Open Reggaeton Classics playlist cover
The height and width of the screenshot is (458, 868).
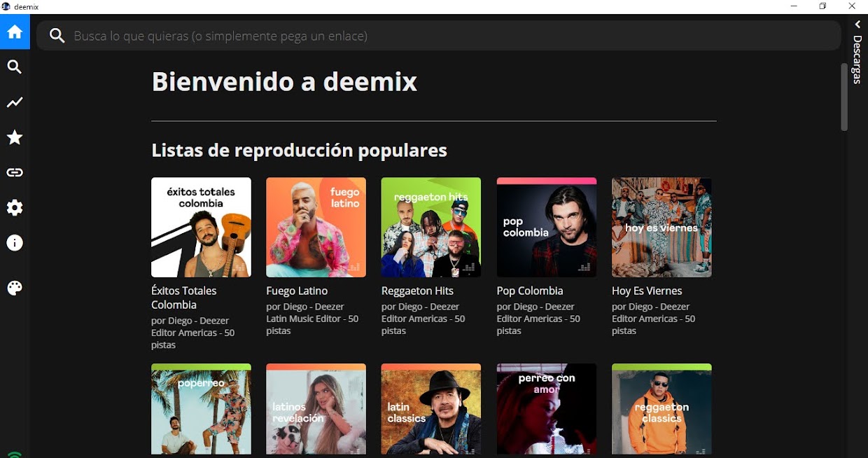(x=661, y=410)
